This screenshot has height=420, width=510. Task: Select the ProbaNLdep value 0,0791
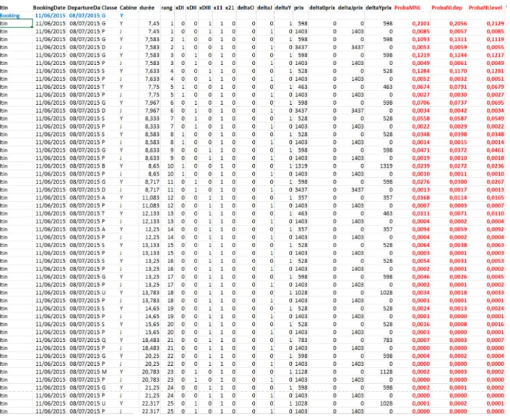point(458,87)
